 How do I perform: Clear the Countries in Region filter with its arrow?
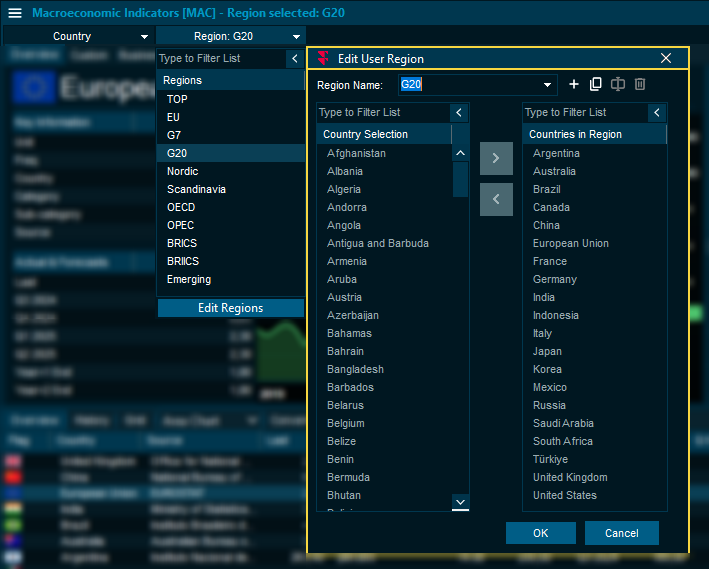[x=656, y=113]
